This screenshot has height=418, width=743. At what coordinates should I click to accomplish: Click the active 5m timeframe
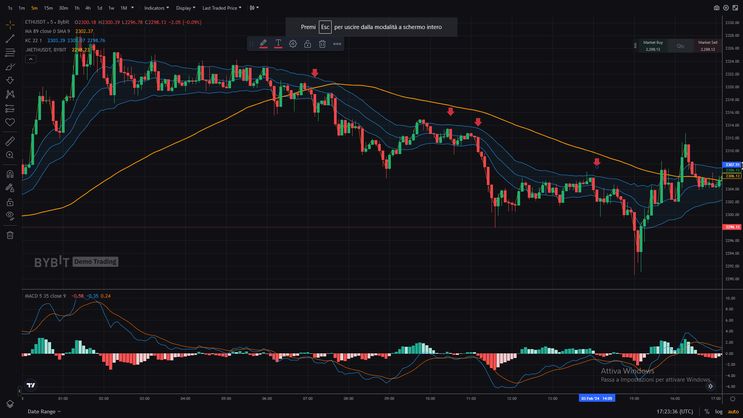(x=34, y=8)
